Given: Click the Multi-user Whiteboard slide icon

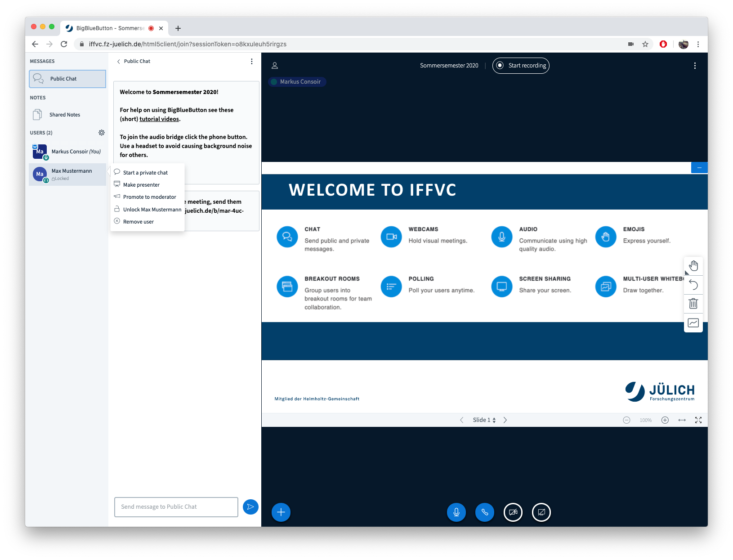Looking at the screenshot, I should pos(606,287).
